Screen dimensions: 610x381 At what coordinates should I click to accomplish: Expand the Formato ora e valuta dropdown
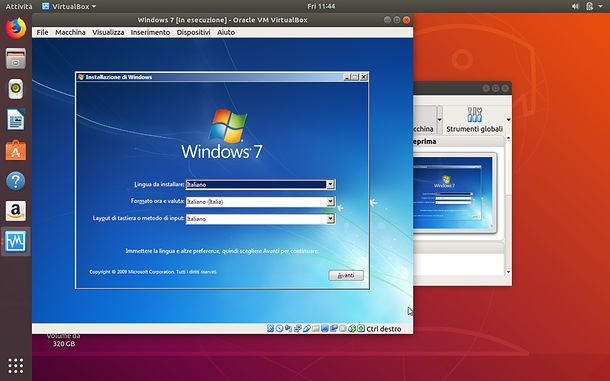330,202
